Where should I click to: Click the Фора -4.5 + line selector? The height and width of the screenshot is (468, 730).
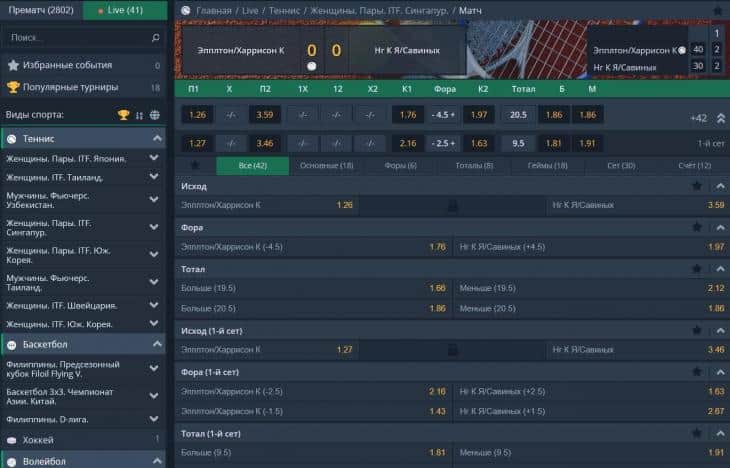(x=443, y=115)
